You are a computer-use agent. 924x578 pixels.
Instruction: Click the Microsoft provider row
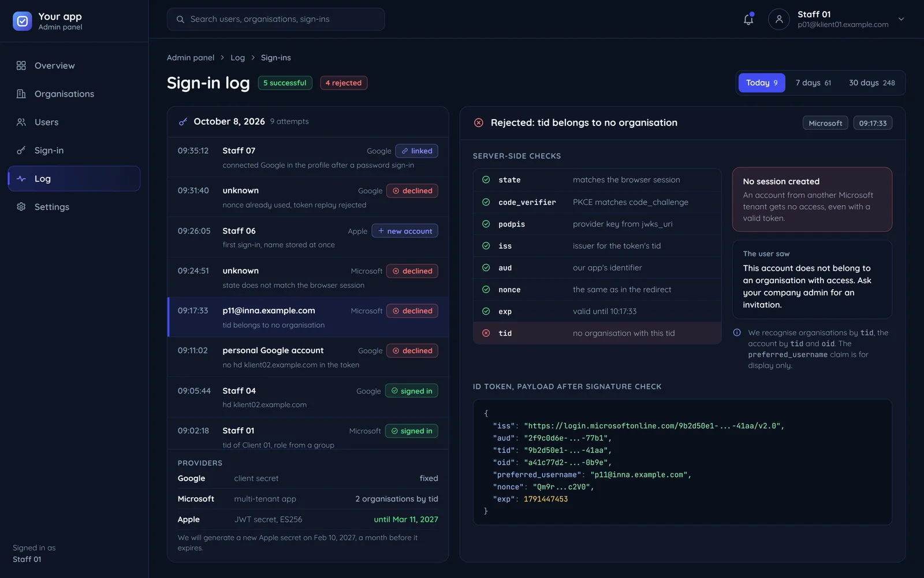(308, 499)
